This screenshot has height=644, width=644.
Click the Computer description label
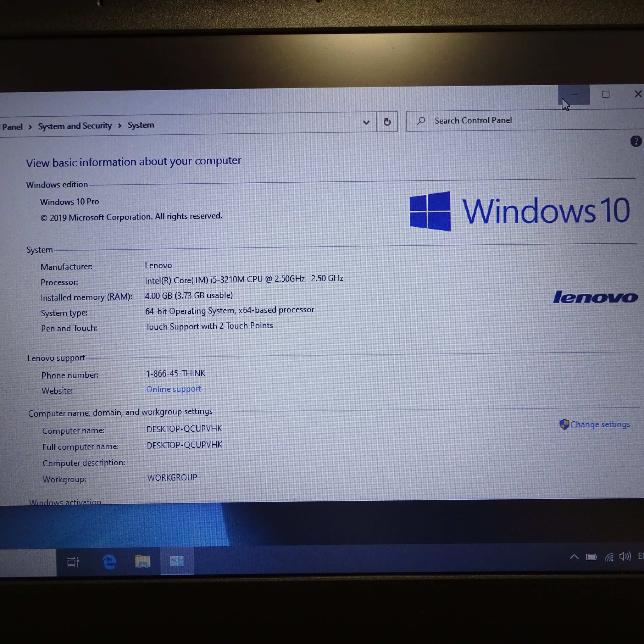coord(84,463)
